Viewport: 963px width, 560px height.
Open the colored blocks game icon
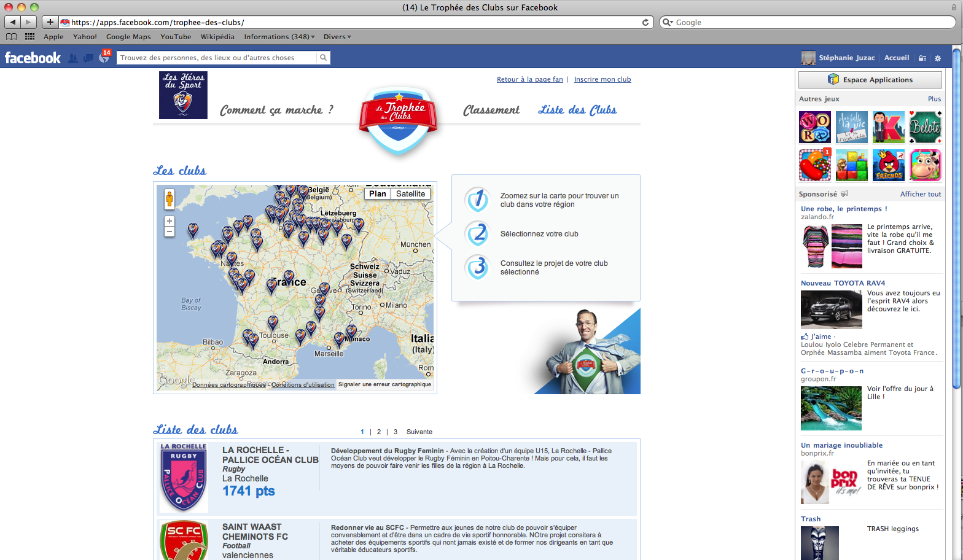[x=852, y=165]
